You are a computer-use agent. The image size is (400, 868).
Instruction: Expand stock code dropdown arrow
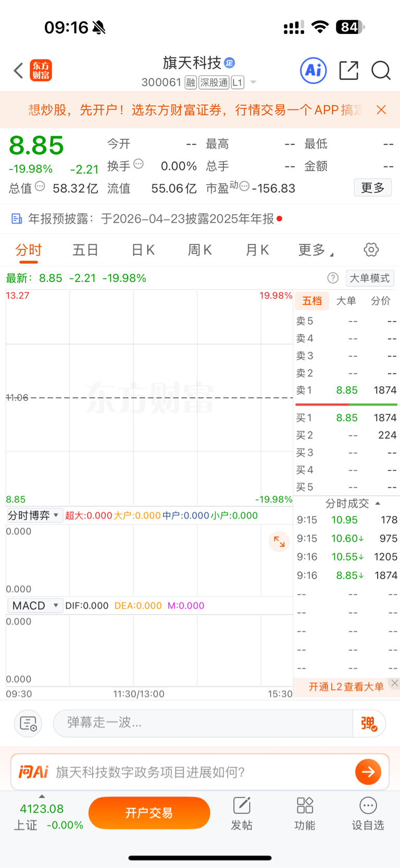[x=253, y=82]
